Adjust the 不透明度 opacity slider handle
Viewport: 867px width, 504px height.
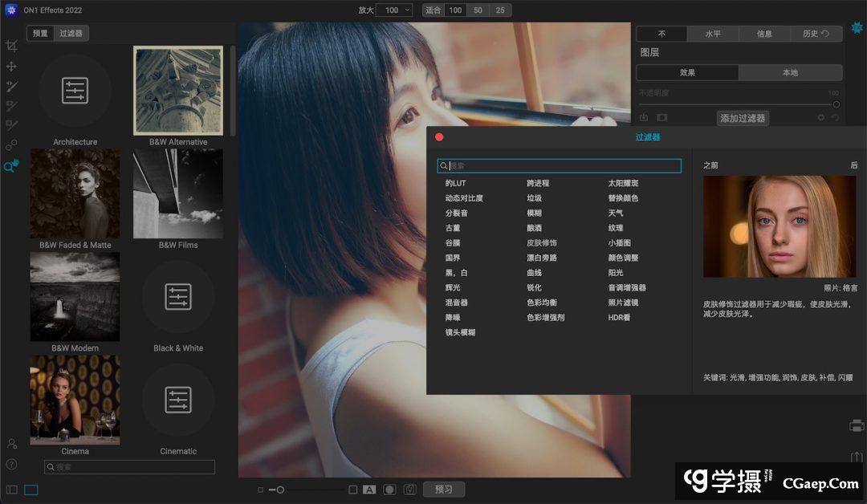[x=836, y=104]
